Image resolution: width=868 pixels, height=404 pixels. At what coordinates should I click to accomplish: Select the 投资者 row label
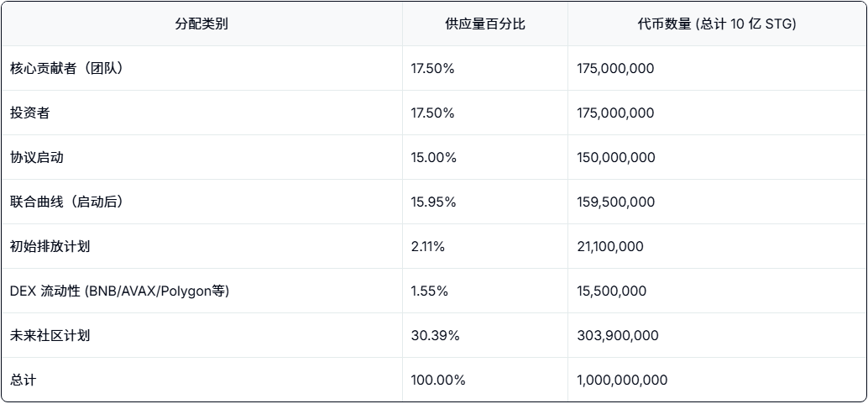pyautogui.click(x=30, y=113)
